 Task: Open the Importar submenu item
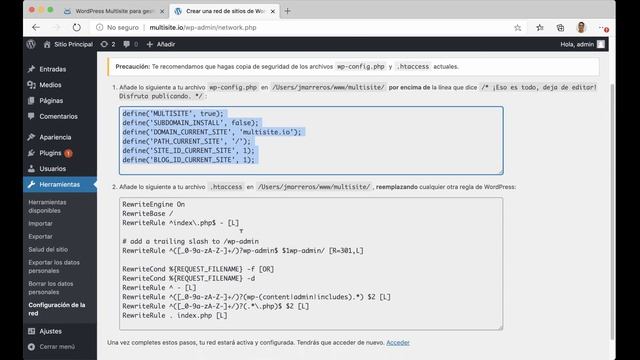click(x=40, y=224)
